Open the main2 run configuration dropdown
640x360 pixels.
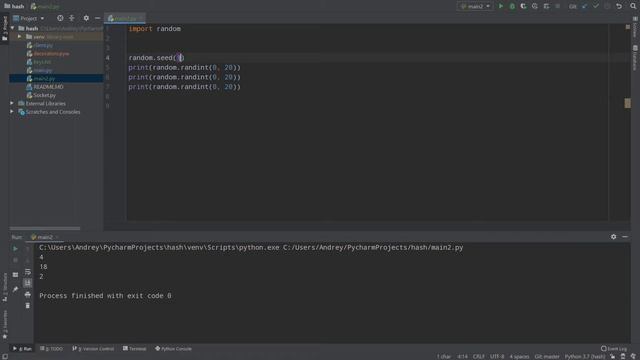coord(476,6)
